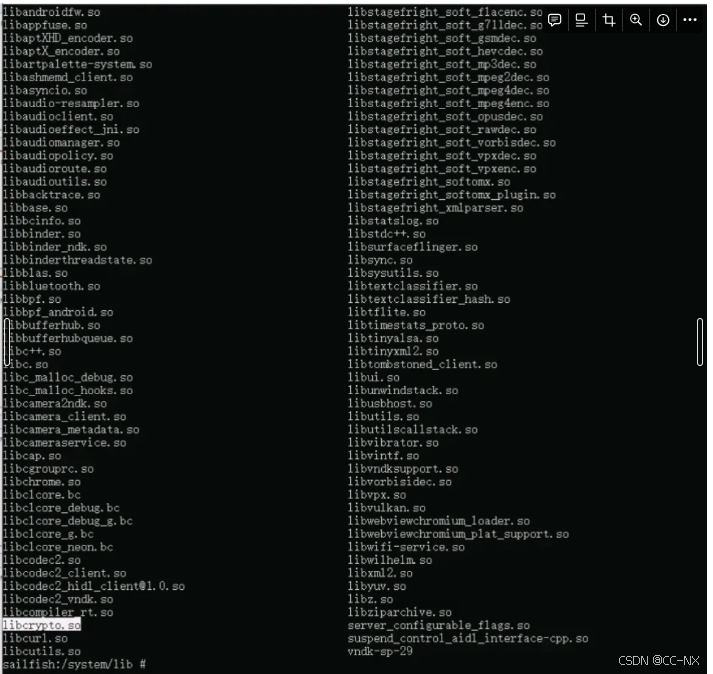
Task: Click the left vertical scrollbar handle
Action: 7,342
